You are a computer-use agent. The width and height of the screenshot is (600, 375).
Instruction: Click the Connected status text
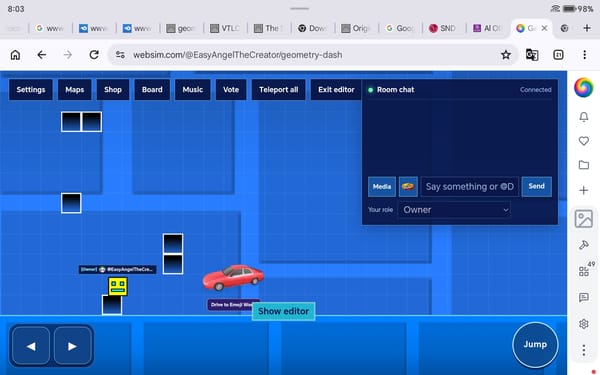coord(535,90)
